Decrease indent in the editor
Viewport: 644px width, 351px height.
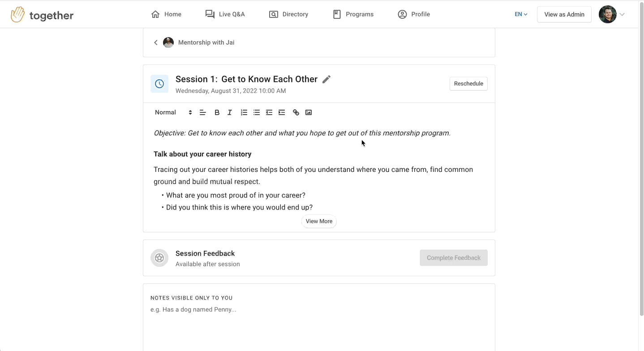[x=269, y=112]
